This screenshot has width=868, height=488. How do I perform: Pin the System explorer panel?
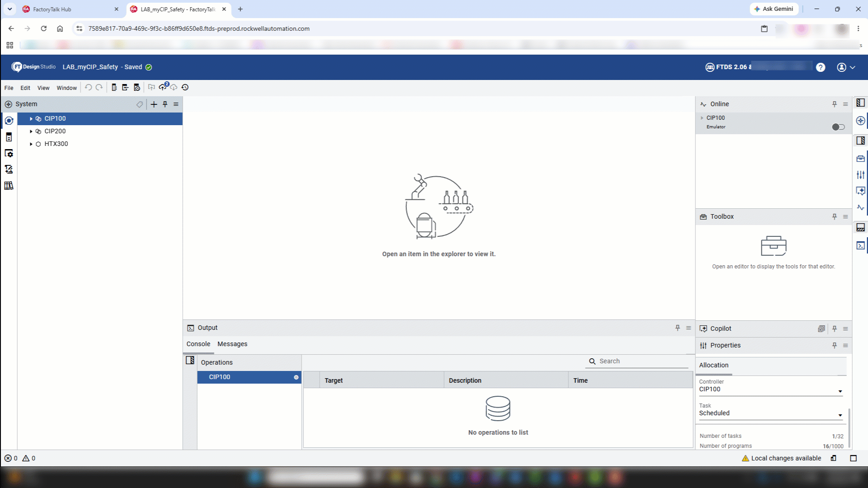(x=165, y=104)
